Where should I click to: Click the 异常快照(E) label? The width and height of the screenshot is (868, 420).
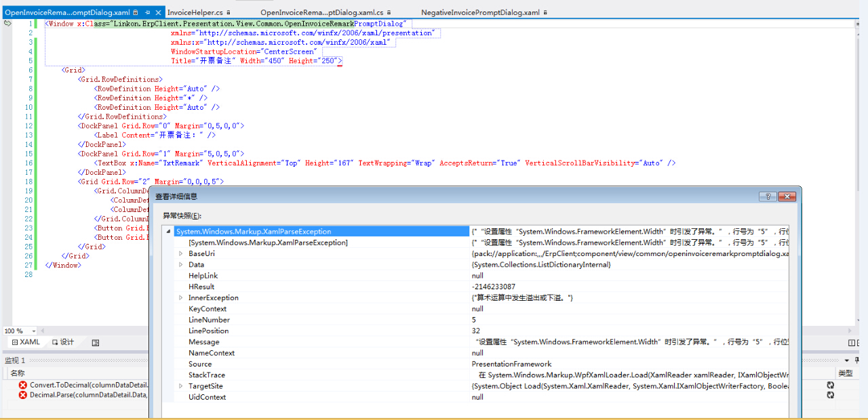click(x=182, y=215)
